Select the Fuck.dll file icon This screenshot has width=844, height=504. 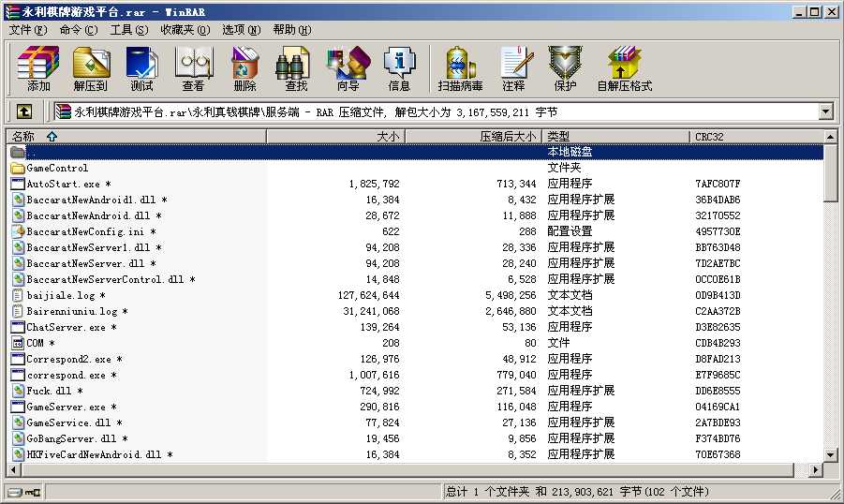pyautogui.click(x=18, y=391)
